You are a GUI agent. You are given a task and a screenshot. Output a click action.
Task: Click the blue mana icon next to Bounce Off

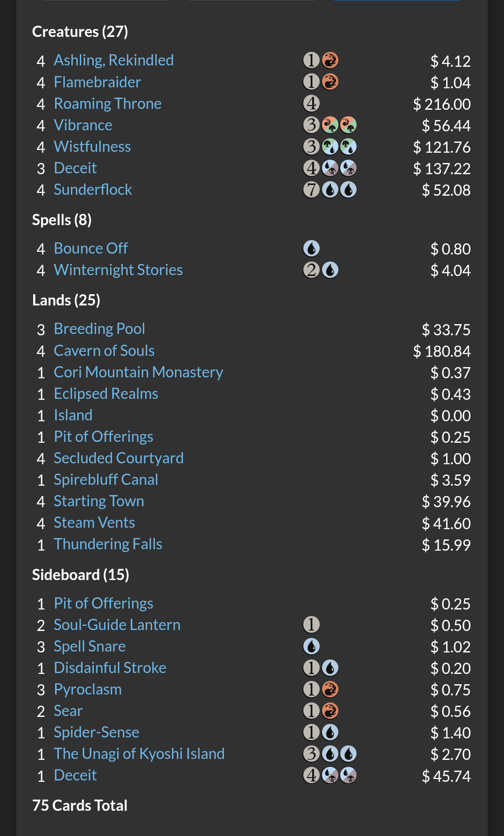(311, 248)
